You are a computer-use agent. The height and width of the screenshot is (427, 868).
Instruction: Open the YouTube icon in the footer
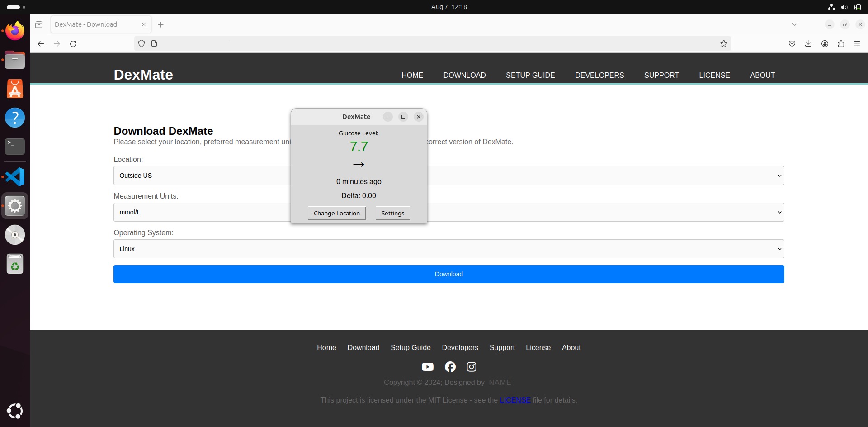(428, 367)
